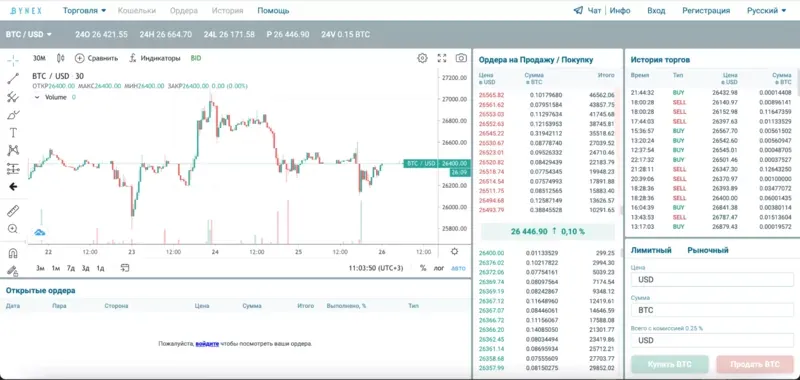Click the Chat paper plane icon
800x380 pixels.
click(578, 10)
